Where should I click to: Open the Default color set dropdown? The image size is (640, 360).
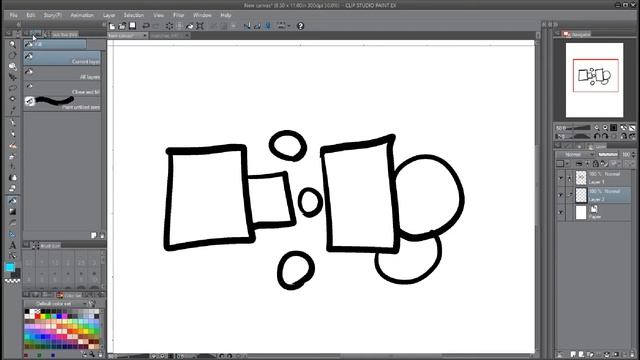click(56, 304)
